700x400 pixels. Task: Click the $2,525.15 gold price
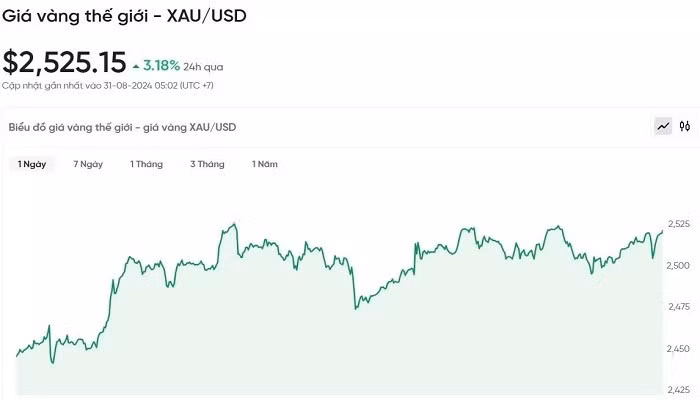click(x=63, y=63)
